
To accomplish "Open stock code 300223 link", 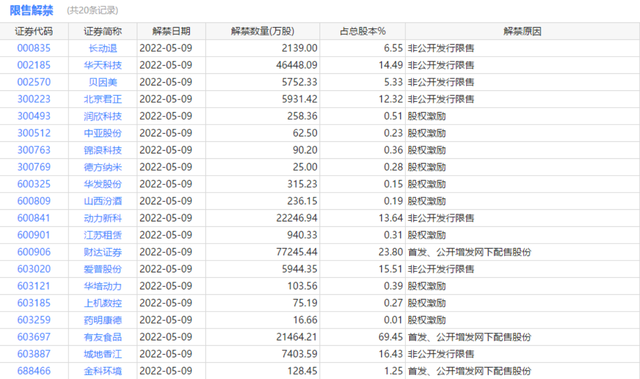I will (x=34, y=99).
